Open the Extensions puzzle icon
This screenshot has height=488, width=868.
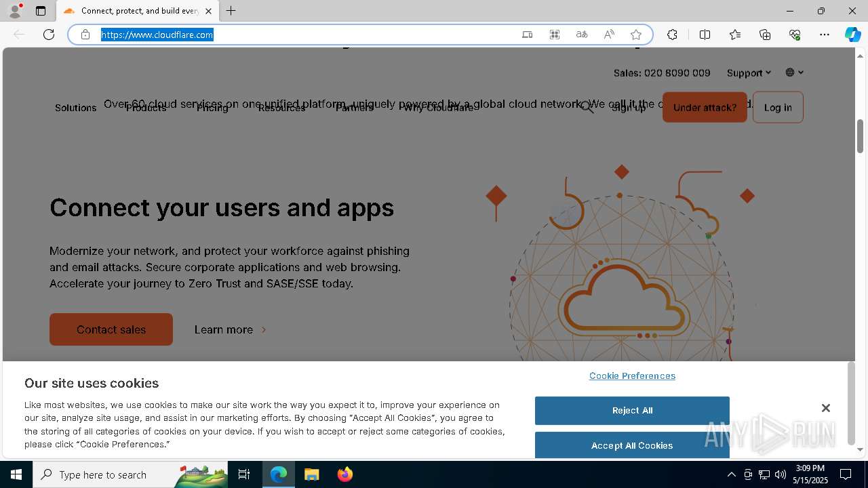672,35
